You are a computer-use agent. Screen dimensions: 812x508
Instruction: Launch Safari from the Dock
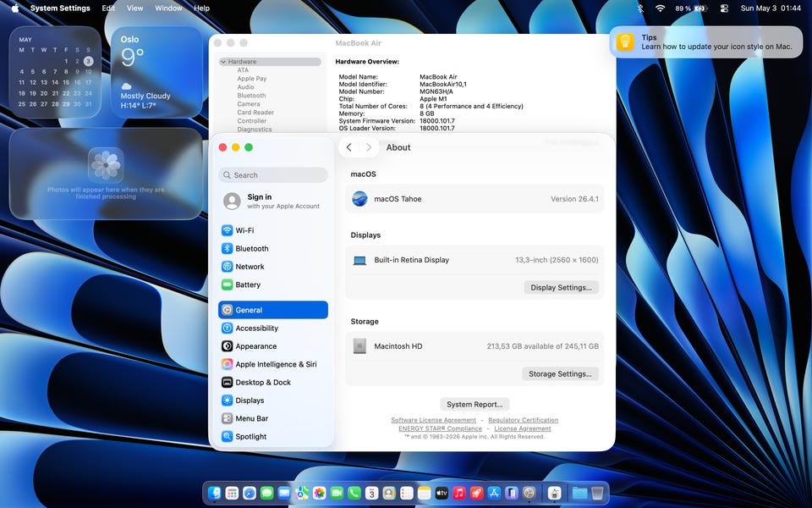pos(250,493)
